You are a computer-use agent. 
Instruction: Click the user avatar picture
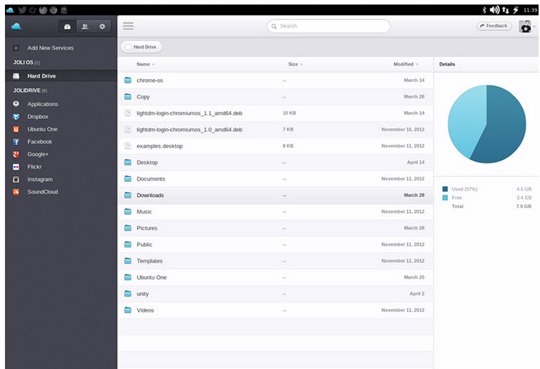[525, 26]
